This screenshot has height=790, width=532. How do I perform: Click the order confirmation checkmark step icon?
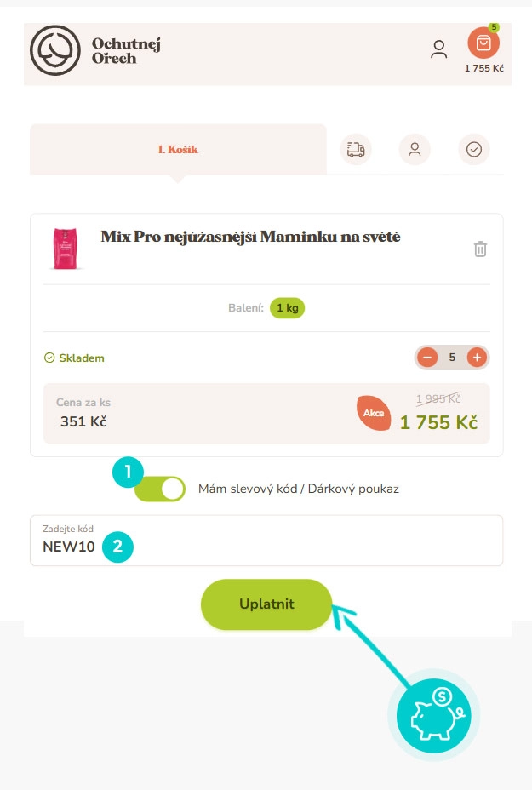point(474,149)
